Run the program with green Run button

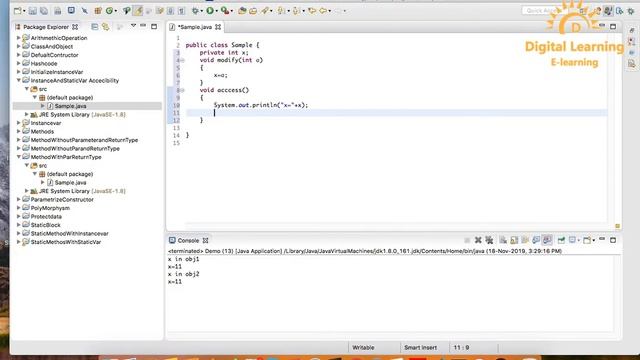click(210, 11)
